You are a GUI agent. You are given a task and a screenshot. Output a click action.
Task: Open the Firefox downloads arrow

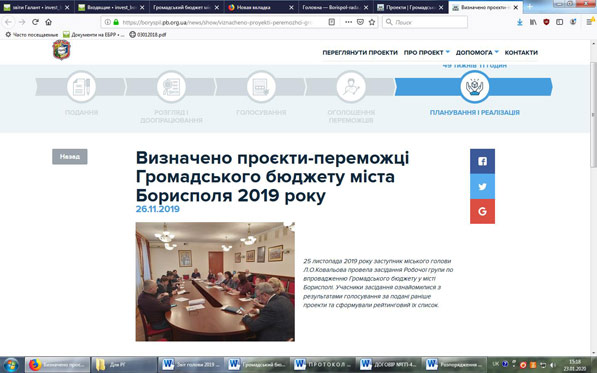pos(520,22)
